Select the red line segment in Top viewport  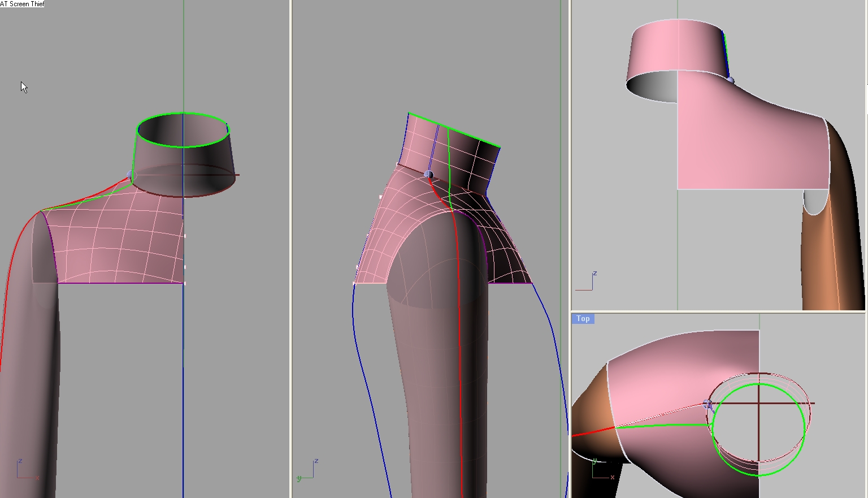(593, 432)
